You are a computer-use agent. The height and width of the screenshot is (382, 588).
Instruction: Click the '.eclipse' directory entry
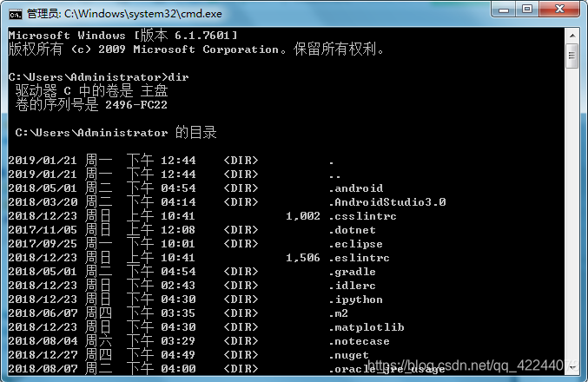(x=355, y=244)
